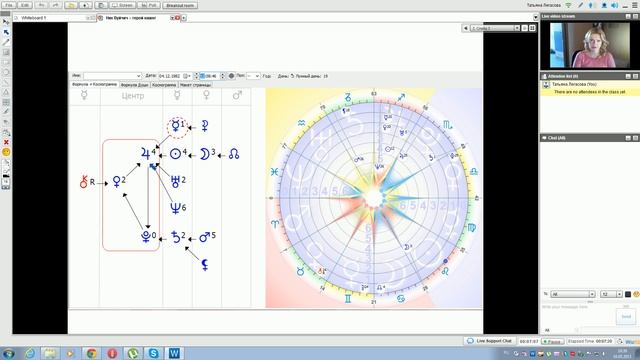This screenshot has height=360, width=640.
Task: Toggle the webcam icon in top-right bar
Action: (x=604, y=5)
